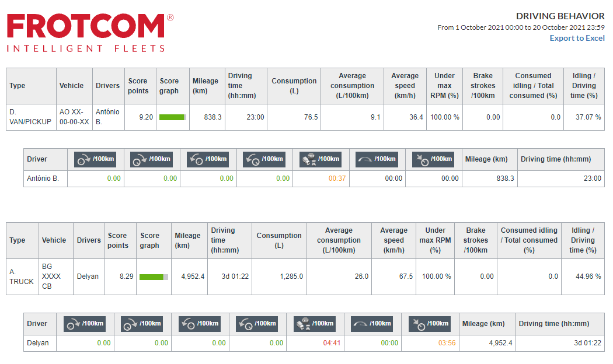Click the speedometer arc icon in António's table
The width and height of the screenshot is (613, 364).
click(x=377, y=159)
